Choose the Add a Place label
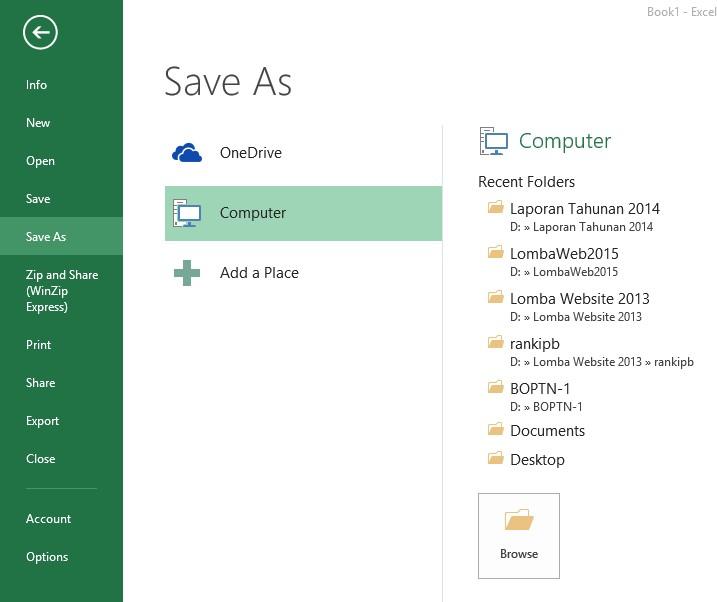This screenshot has height=602, width=717. (x=259, y=273)
